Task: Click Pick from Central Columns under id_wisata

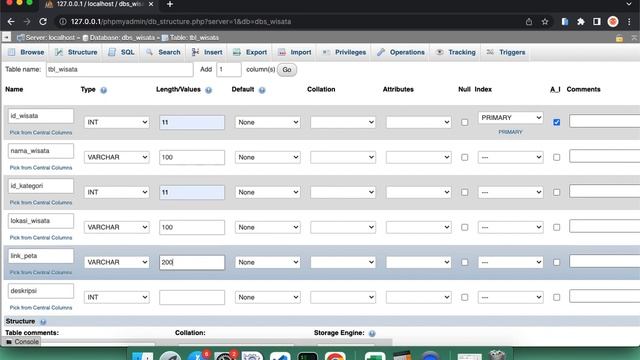Action: (41, 133)
